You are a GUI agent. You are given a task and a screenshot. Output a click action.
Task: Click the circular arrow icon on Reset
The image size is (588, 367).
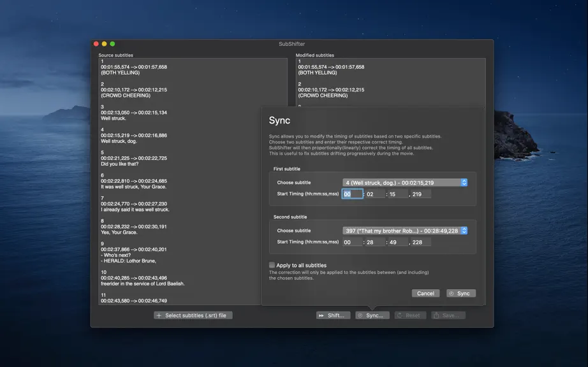click(x=400, y=315)
